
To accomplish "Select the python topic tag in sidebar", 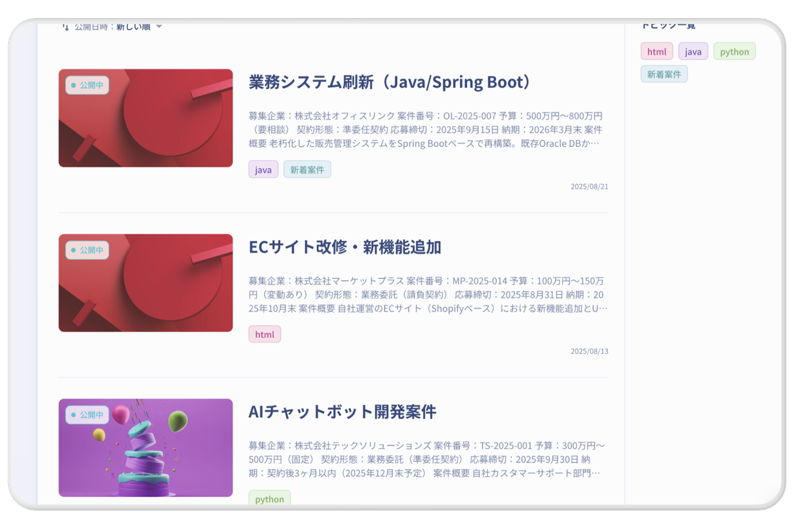I will 734,51.
